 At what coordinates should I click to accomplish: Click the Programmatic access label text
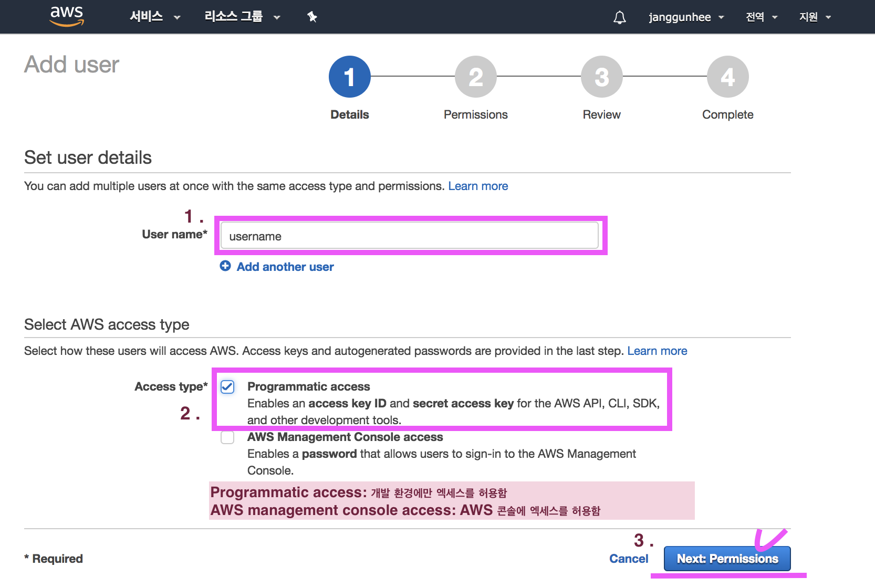click(309, 386)
